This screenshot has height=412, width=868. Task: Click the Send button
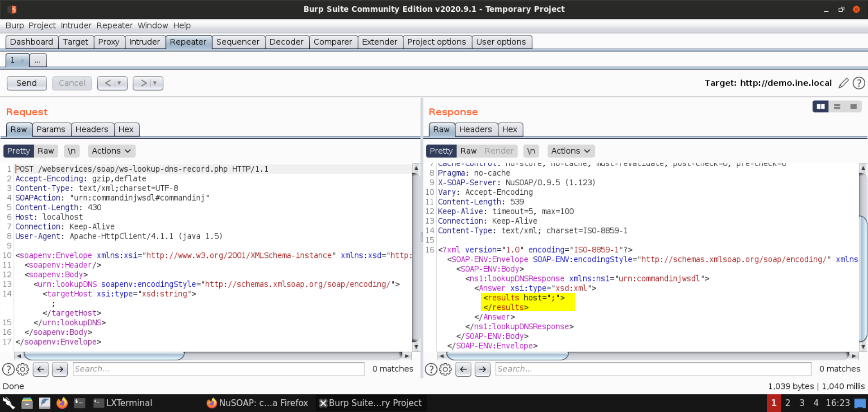27,83
